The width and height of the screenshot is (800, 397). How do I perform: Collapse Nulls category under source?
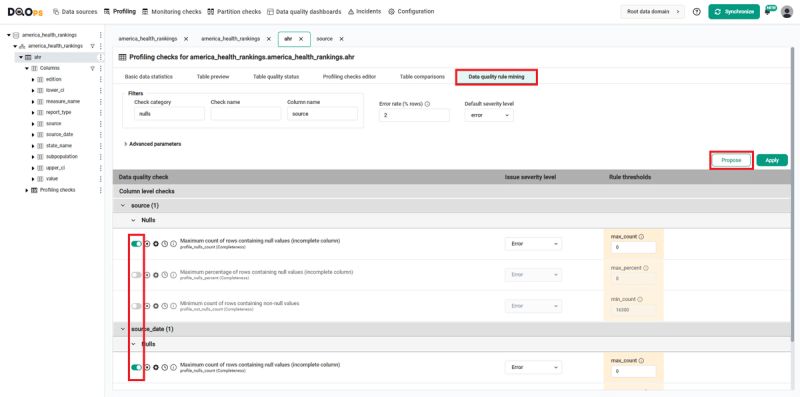[134, 220]
